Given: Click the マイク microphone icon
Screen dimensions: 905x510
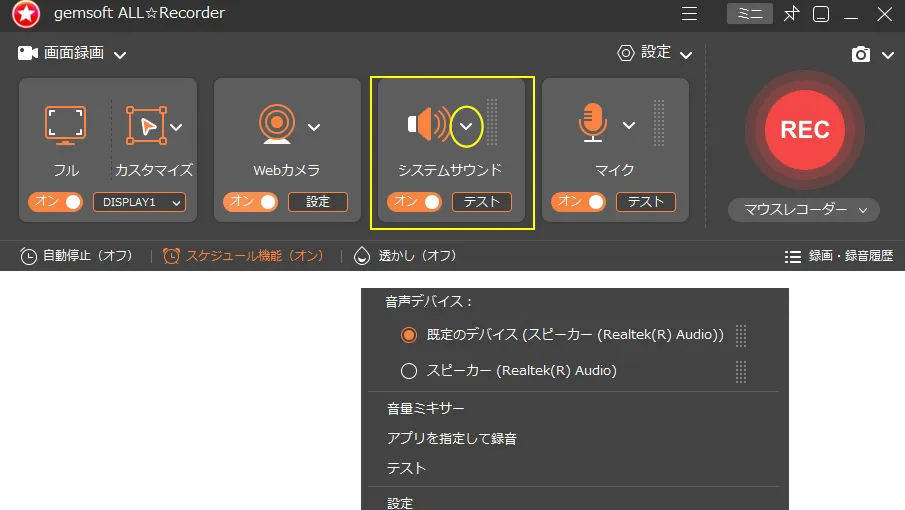Looking at the screenshot, I should (x=593, y=122).
